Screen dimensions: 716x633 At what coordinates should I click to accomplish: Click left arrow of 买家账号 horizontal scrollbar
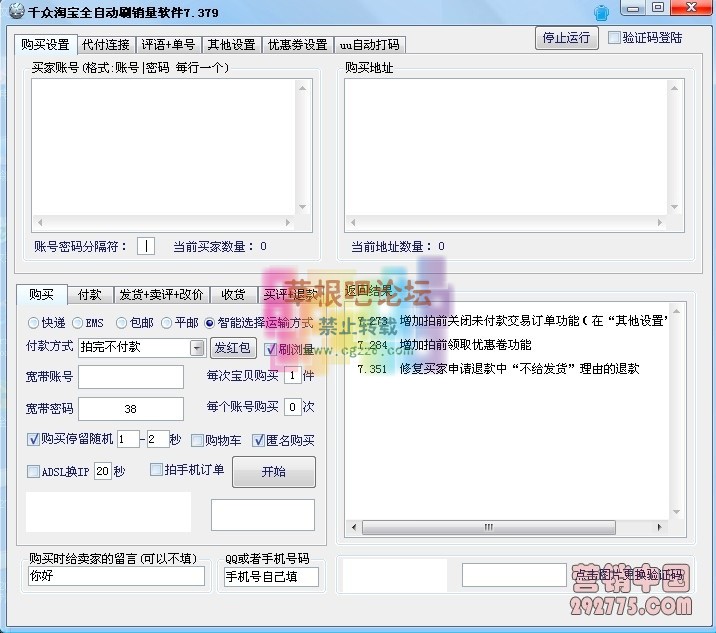40,222
